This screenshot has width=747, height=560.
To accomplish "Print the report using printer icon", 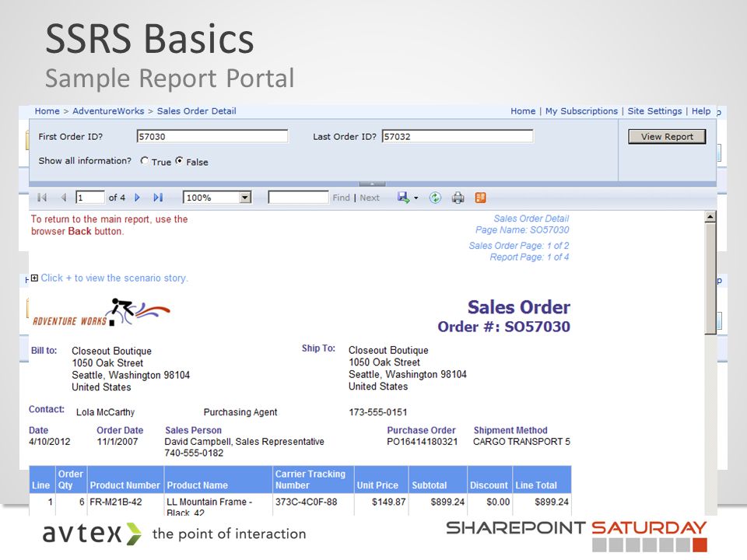I will (x=458, y=198).
